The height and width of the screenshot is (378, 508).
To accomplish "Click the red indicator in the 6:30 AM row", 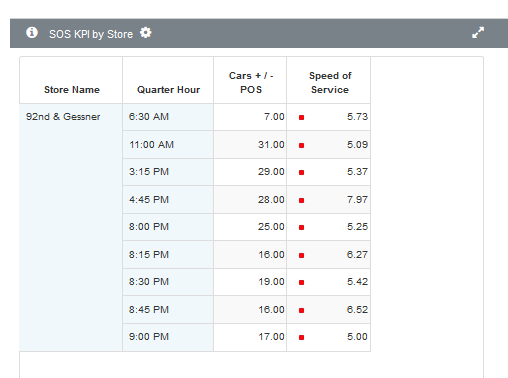I will point(301,117).
